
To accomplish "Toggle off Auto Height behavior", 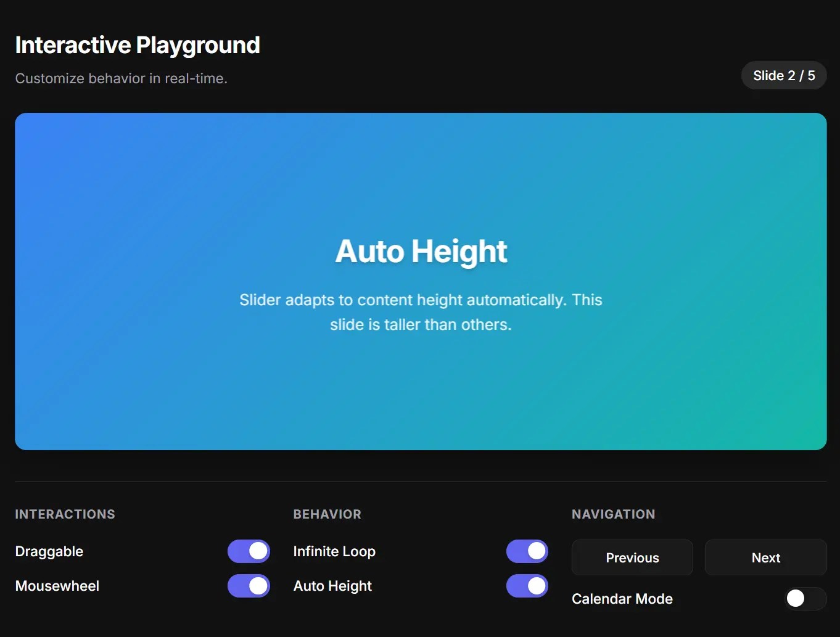I will coord(527,586).
